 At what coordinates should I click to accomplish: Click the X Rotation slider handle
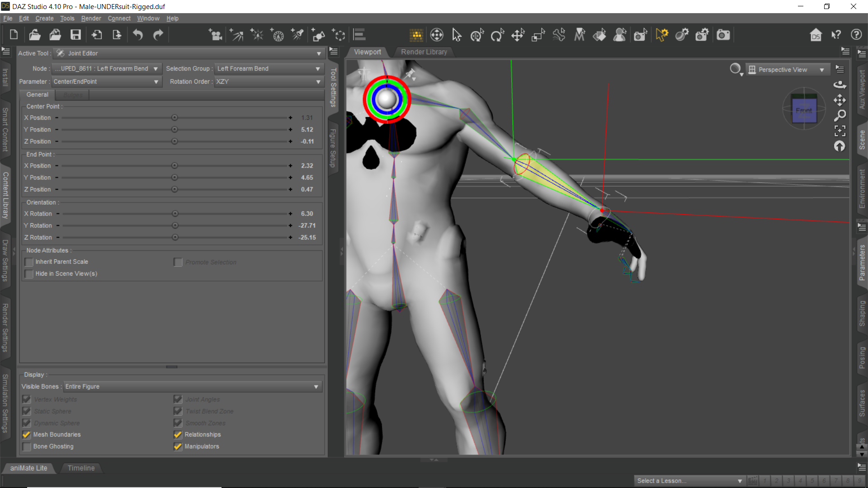click(175, 214)
